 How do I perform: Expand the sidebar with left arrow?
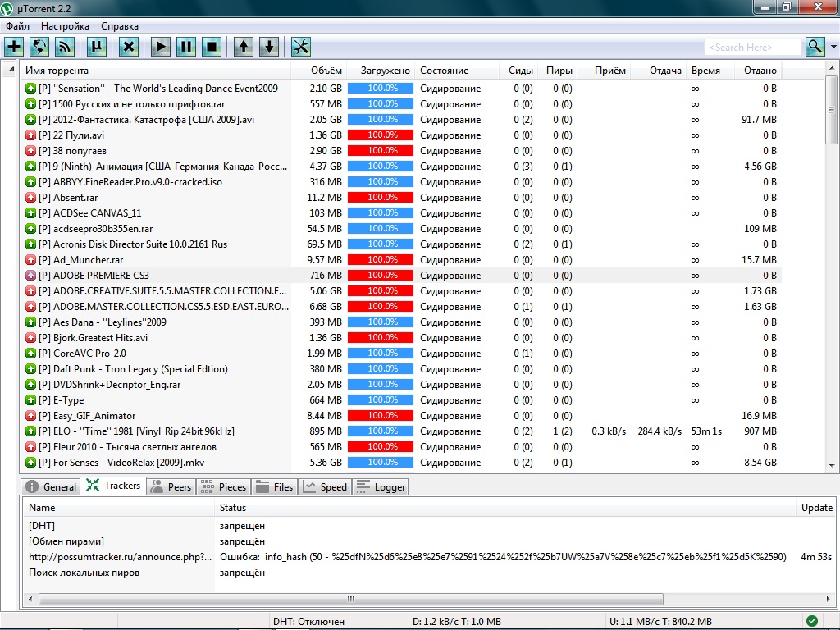point(9,70)
